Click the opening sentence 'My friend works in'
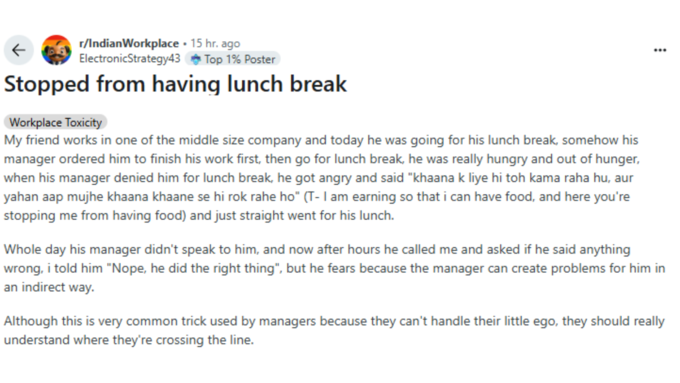The height and width of the screenshot is (383, 680). pyautogui.click(x=57, y=141)
